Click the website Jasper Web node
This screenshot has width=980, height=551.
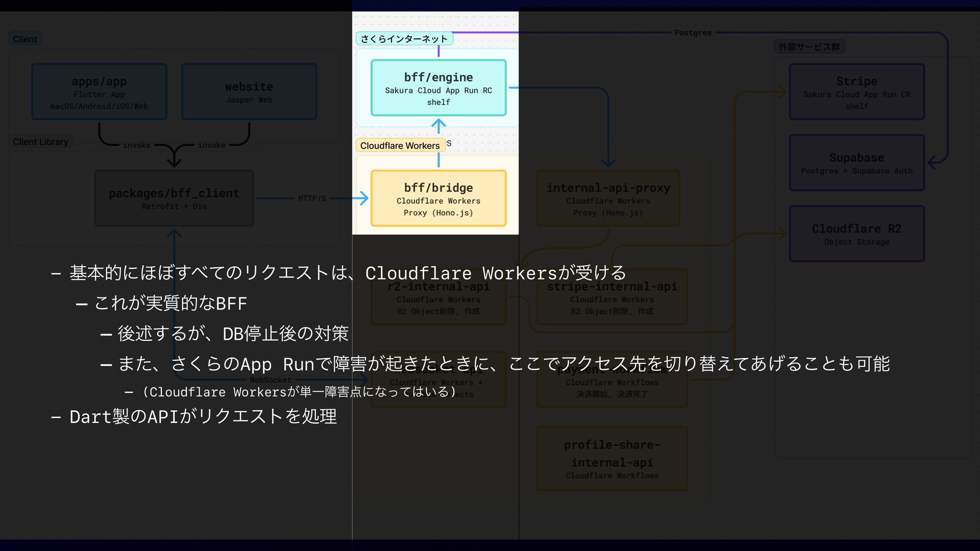tap(249, 92)
